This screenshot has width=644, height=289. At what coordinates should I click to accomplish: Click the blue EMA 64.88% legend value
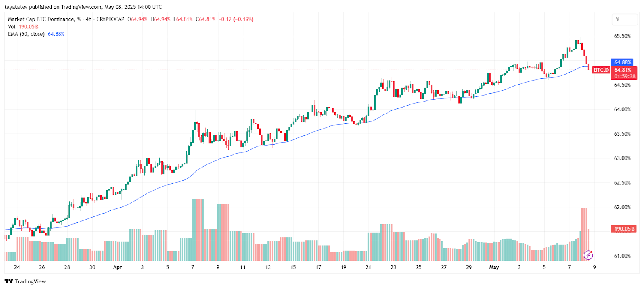(56, 34)
